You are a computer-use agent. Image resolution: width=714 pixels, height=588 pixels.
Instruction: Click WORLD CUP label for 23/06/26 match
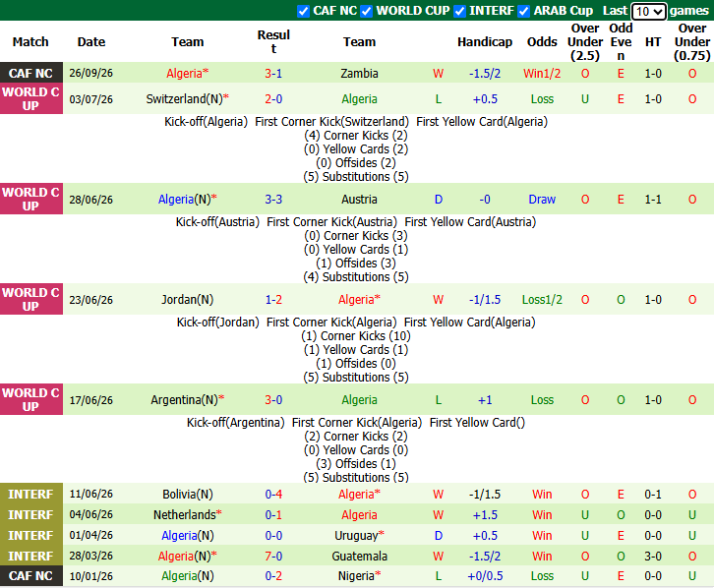pos(30,299)
